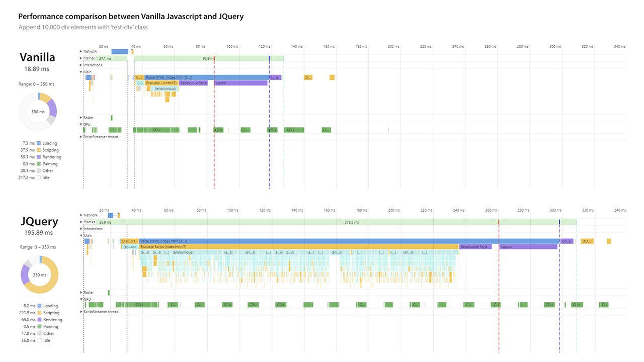Select Vanilla "Evaluate ...x.html:7" bar
This screenshot has width=644, height=362.
pos(161,83)
